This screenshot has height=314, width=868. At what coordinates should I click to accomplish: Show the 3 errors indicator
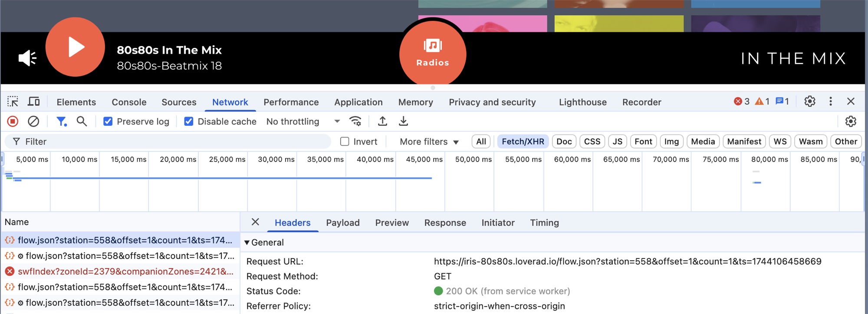[742, 101]
